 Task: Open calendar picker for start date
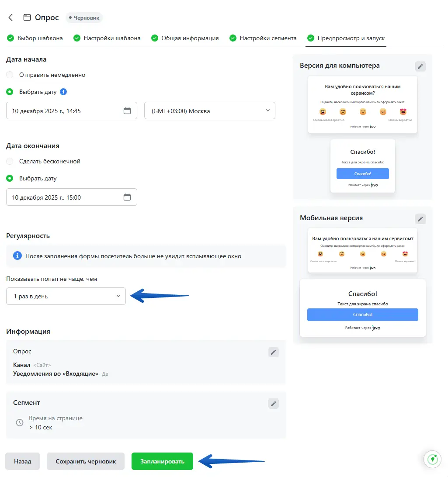tap(127, 111)
